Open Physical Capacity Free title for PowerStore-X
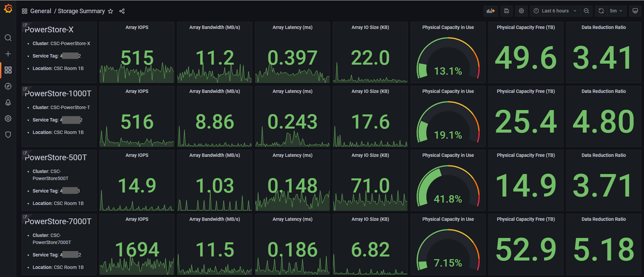644x277 pixels. (526, 27)
